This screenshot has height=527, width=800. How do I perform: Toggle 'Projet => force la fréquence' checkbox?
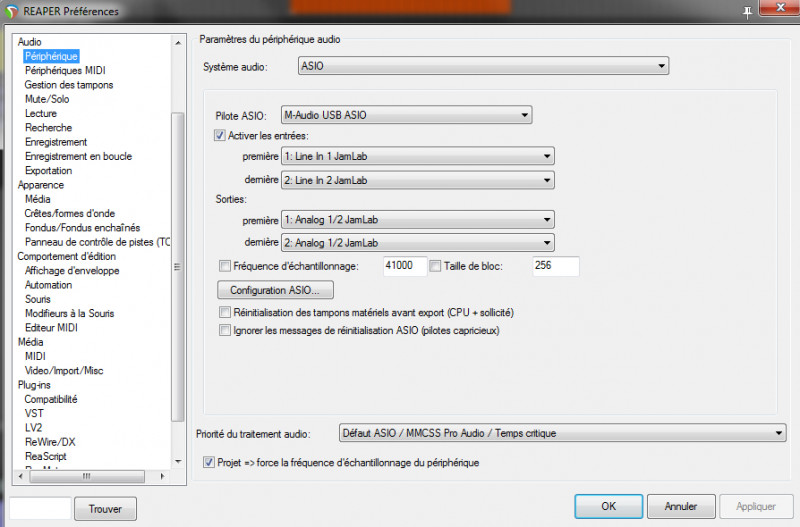click(208, 463)
